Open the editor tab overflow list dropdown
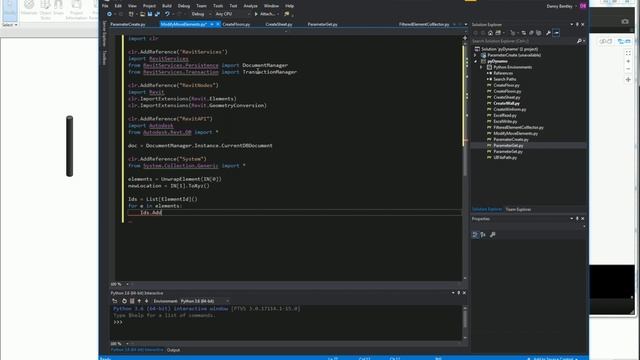This screenshot has width=640, height=360. [x=466, y=24]
